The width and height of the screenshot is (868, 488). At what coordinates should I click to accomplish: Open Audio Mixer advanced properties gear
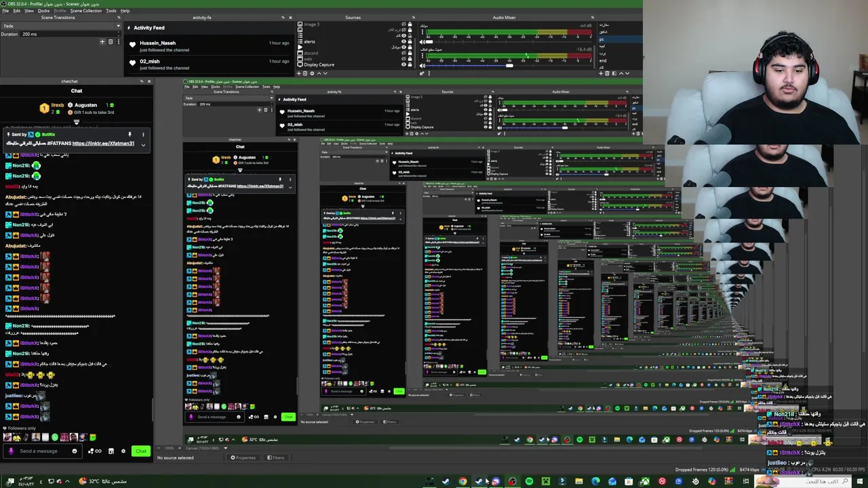coord(422,73)
